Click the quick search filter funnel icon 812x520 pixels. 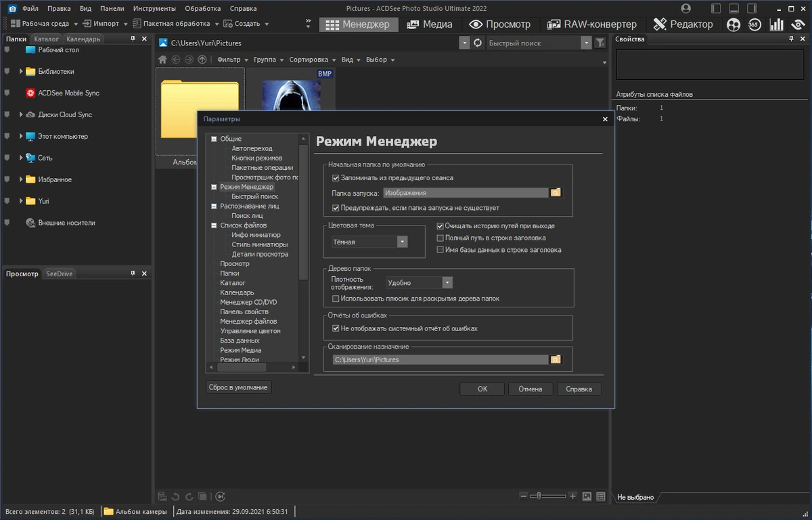tap(600, 43)
